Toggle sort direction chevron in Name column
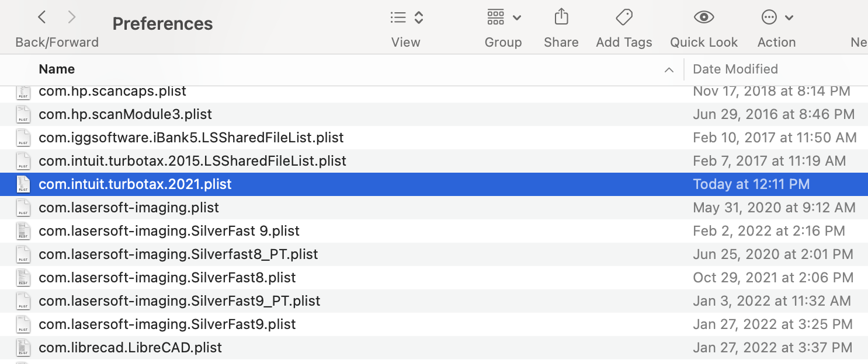The image size is (868, 364). [x=669, y=70]
